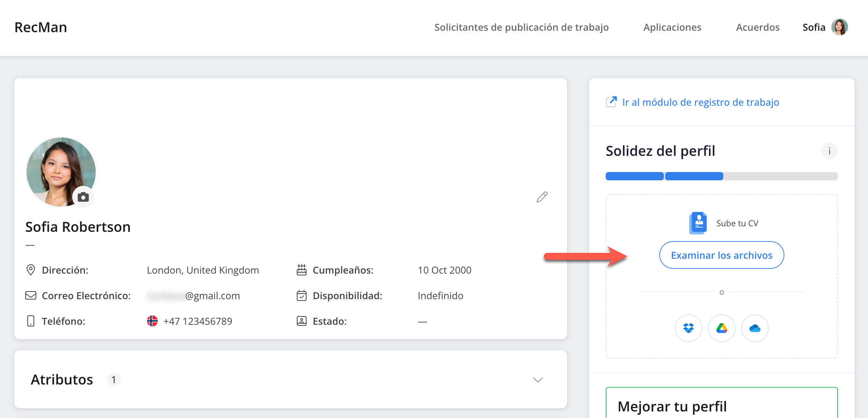This screenshot has height=418, width=868.
Task: Open the Acuerdos menu item
Action: coord(757,27)
